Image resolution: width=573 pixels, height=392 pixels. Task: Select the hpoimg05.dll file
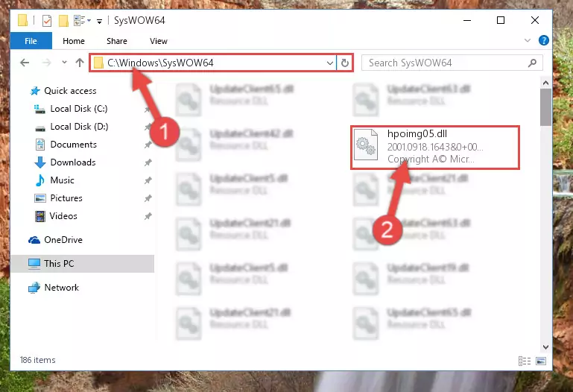click(435, 148)
